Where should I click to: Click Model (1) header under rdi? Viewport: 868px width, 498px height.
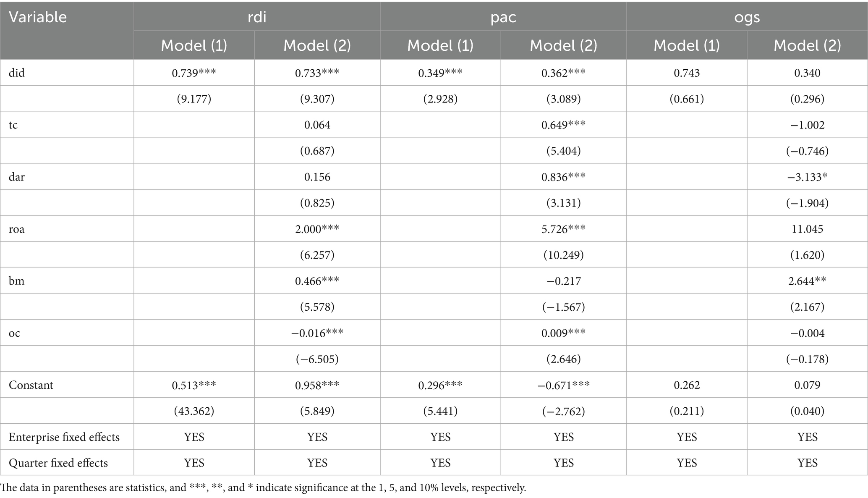click(x=194, y=45)
